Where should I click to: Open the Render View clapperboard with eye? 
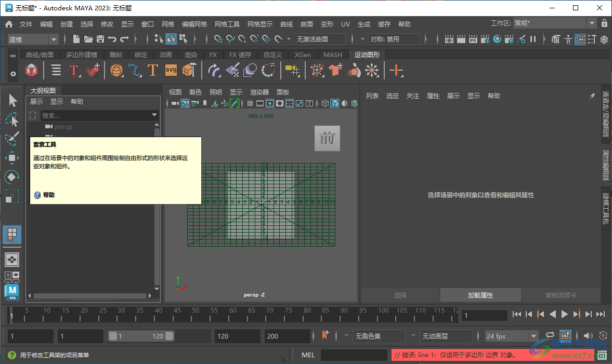point(449,39)
